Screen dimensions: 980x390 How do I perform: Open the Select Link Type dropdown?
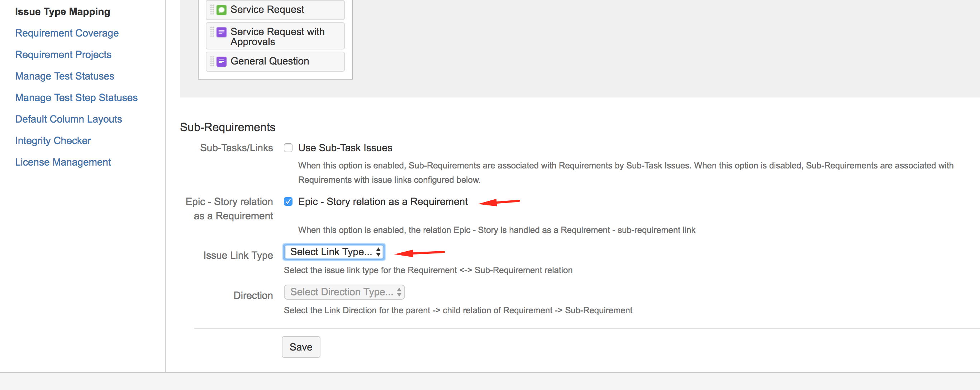tap(334, 252)
